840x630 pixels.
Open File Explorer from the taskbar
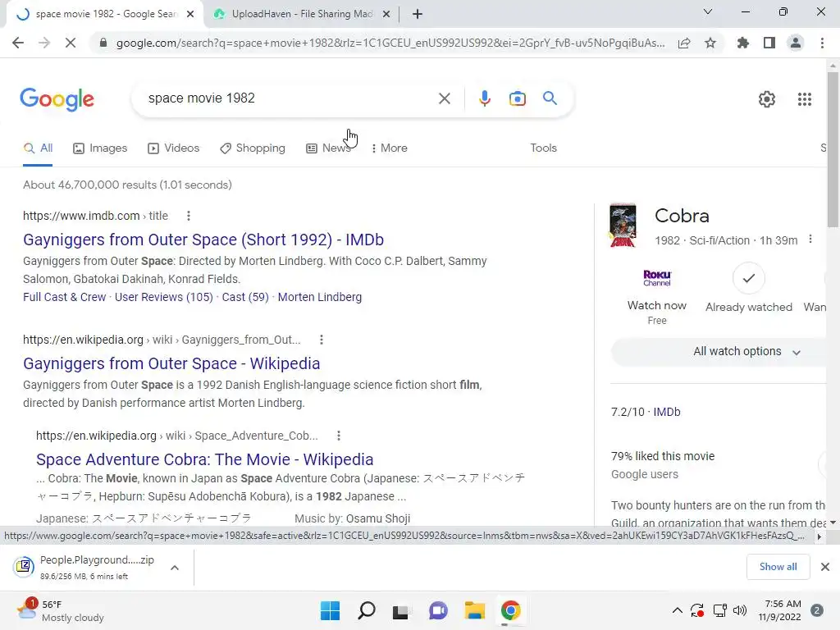coord(475,610)
